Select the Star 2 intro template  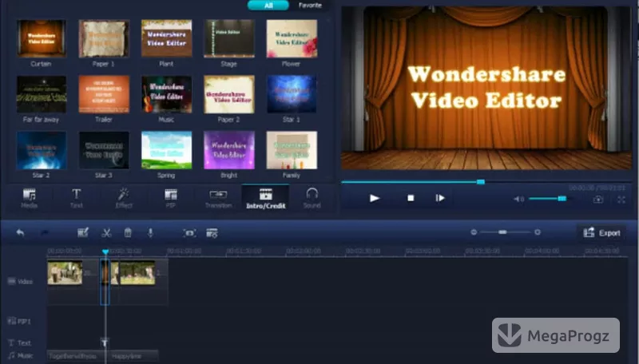42,150
